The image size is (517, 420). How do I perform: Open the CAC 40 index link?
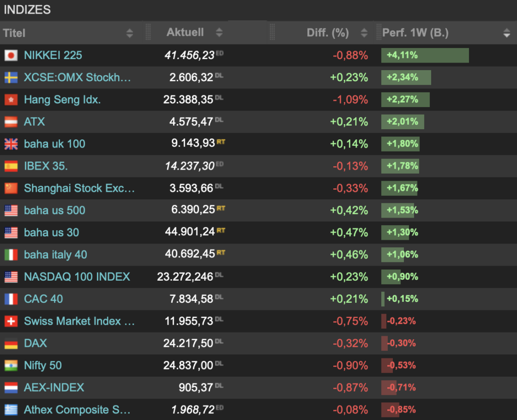[43, 299]
